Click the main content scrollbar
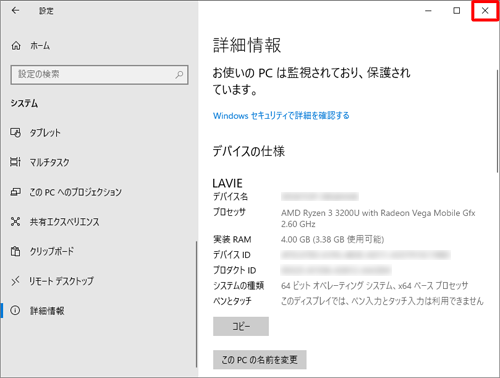This screenshot has width=500, height=378. click(497, 121)
